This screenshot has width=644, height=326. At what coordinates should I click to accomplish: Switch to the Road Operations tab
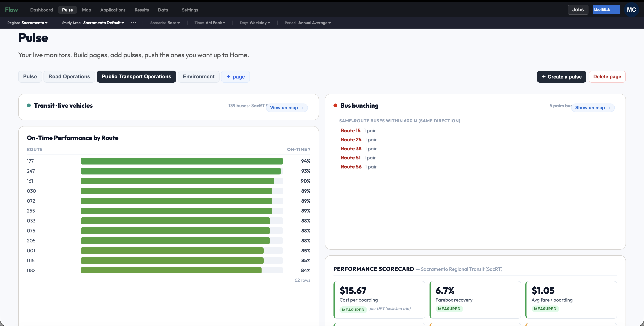(x=69, y=76)
